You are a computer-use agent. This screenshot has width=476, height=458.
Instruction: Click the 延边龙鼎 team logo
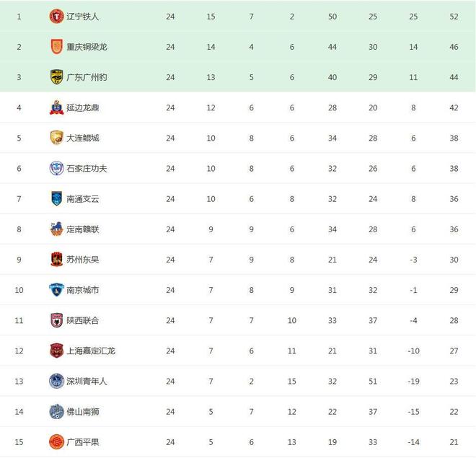click(x=56, y=107)
